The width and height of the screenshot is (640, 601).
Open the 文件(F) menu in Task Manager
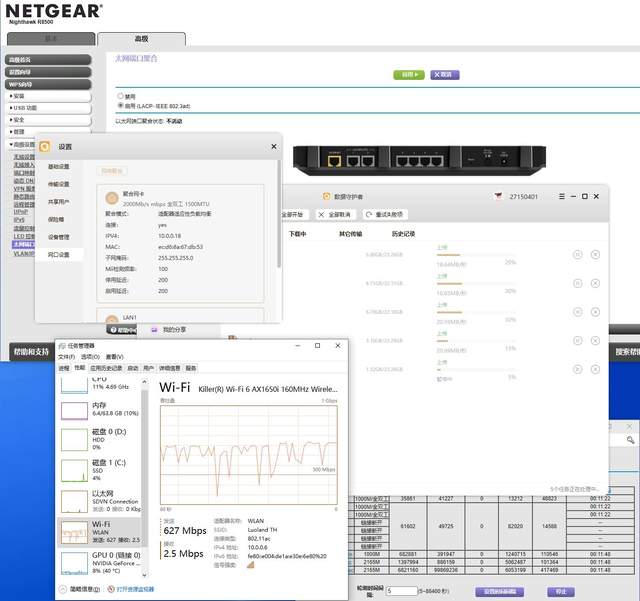pyautogui.click(x=67, y=357)
